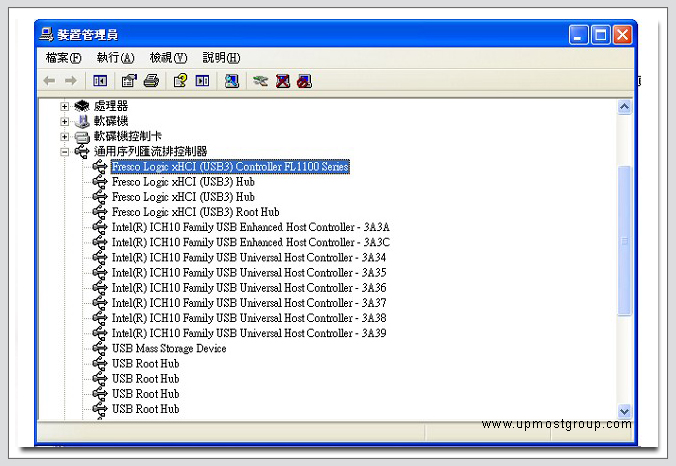This screenshot has height=466, width=676.
Task: Click USB icon beside USB Mass Storage Device
Action: (100, 348)
